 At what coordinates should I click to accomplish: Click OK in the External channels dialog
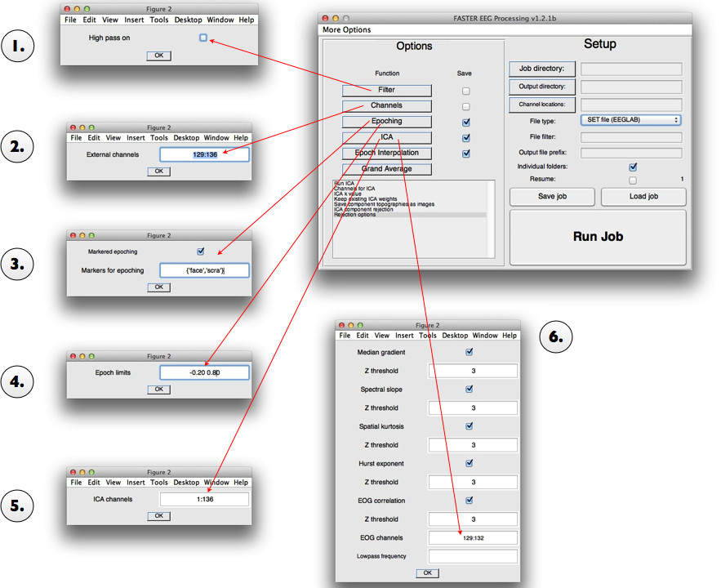(159, 171)
